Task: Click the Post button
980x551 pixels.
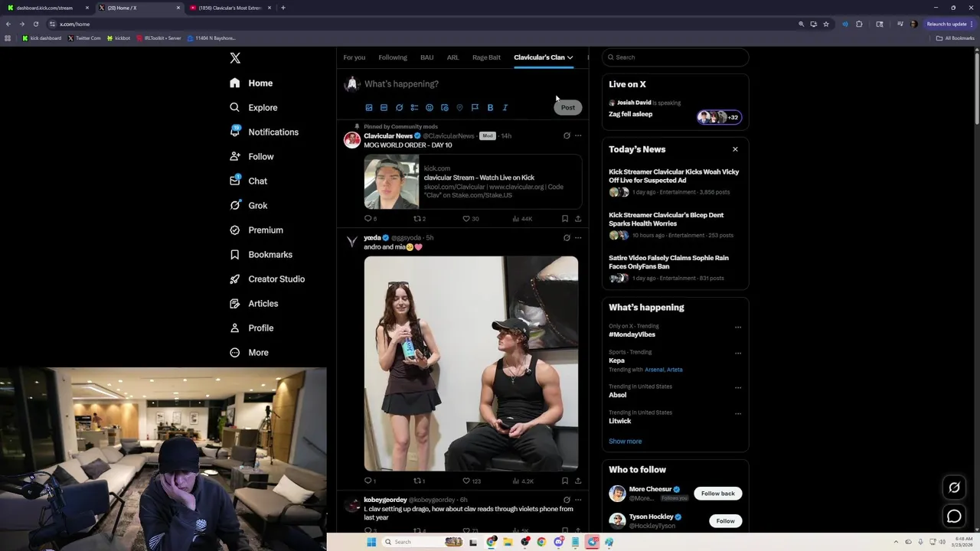Action: 568,108
